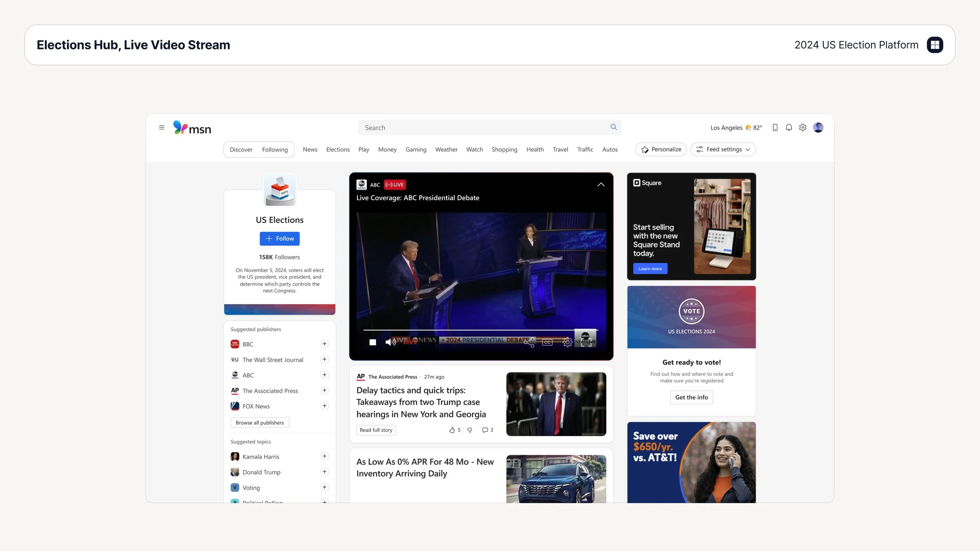Open the Elections nav item
The image size is (980, 551).
point(338,150)
